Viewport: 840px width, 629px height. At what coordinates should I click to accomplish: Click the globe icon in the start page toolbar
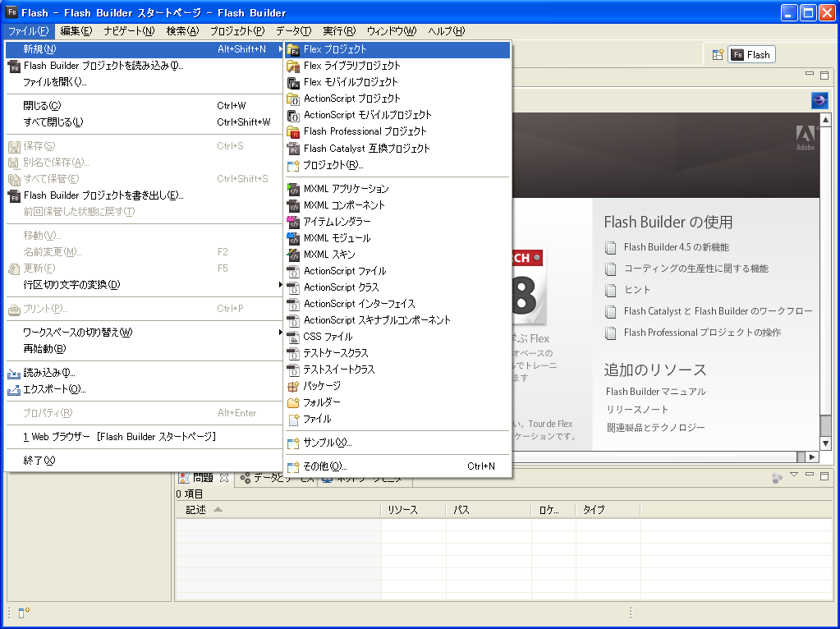tap(819, 100)
